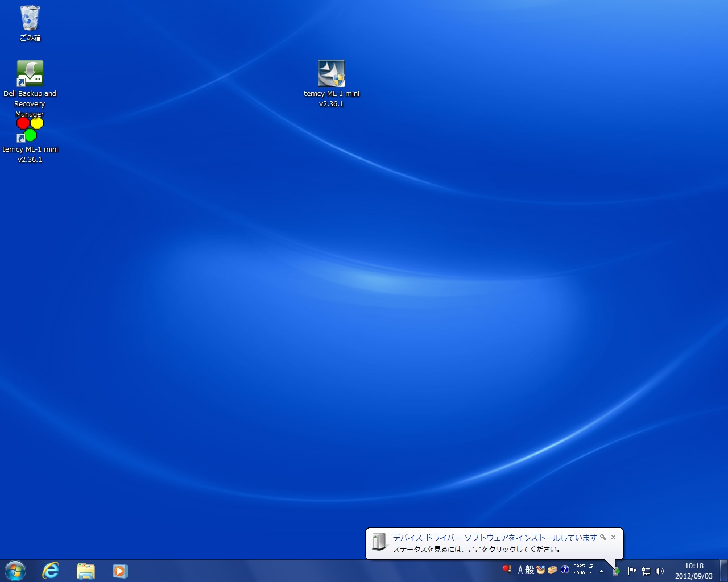
Task: Click the driver install notification balloon title
Action: [495, 538]
